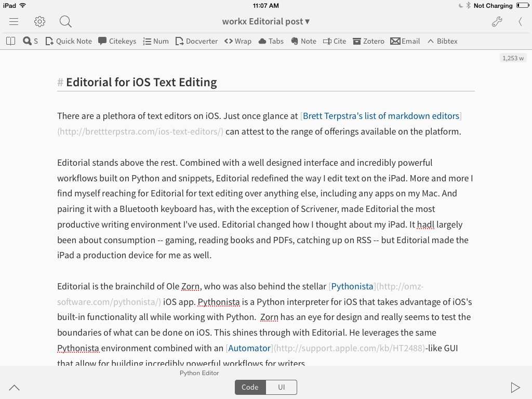Run the S search workflow
The image size is (532, 399).
tap(30, 41)
